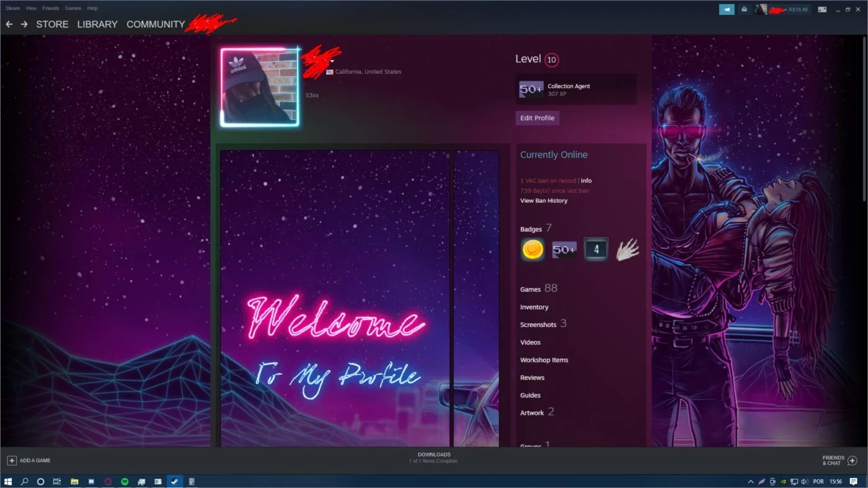868x488 pixels.
Task: Click the profile avatar picture
Action: [260, 87]
